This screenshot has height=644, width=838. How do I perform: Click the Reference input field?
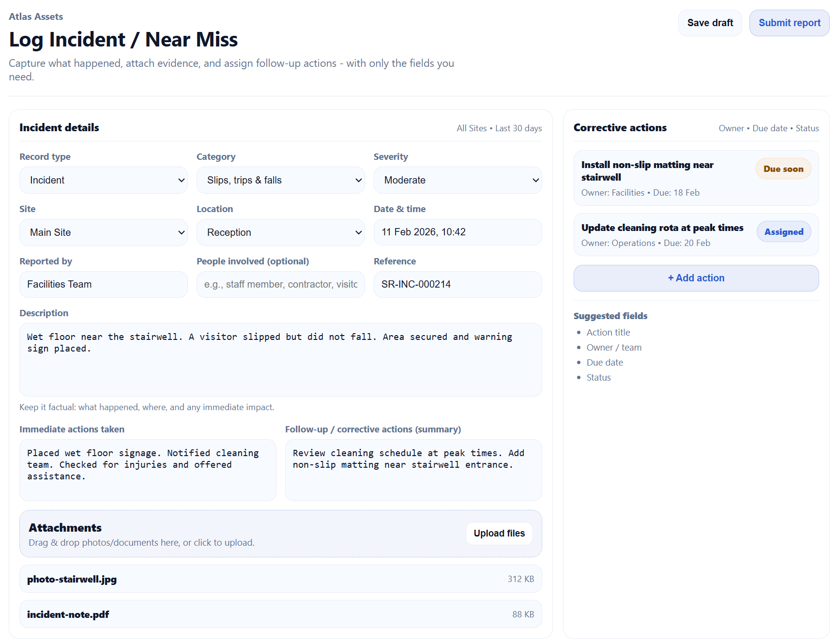[x=457, y=284]
